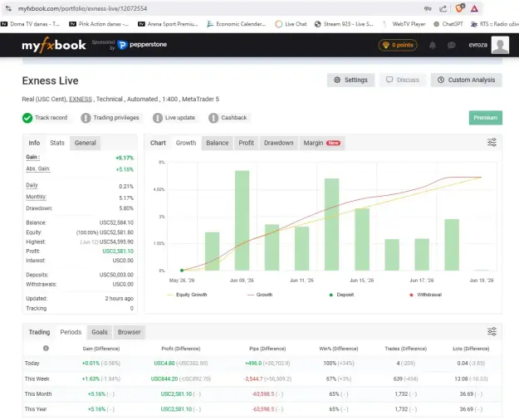Screen dimensions: 519x420
Task: Toggle the Growth legend series
Action: [x=260, y=295]
